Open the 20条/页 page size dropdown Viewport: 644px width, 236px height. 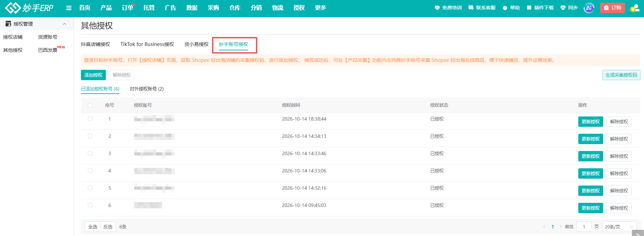(619, 227)
